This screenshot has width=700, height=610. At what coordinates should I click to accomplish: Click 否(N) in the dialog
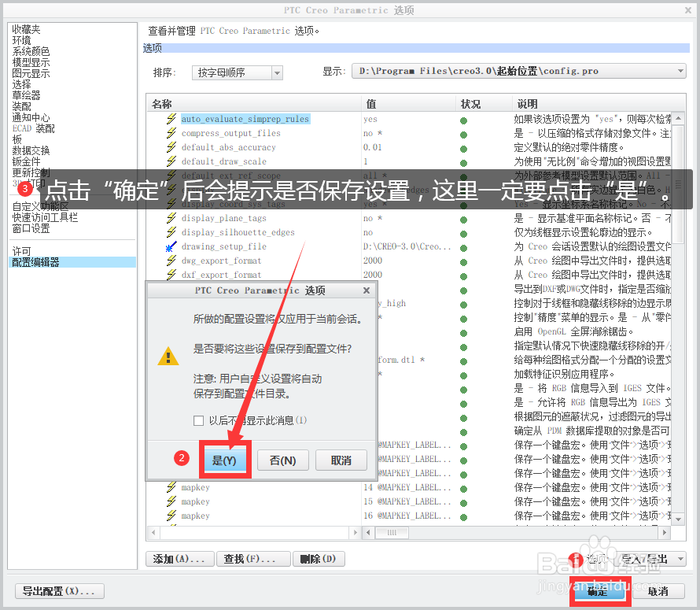[x=283, y=460]
